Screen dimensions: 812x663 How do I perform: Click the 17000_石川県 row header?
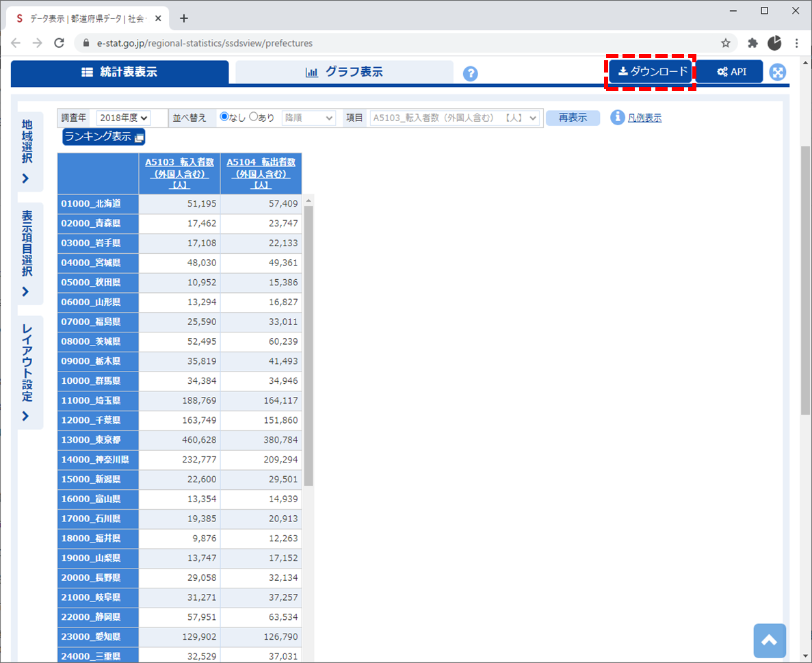tap(98, 519)
